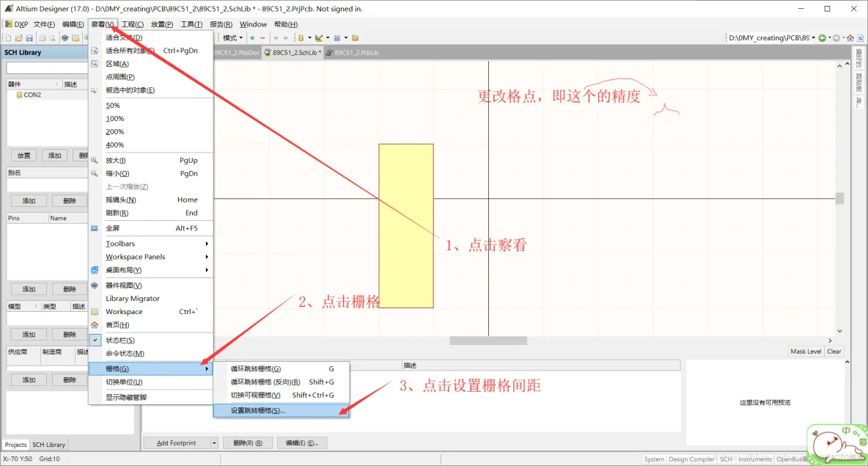Click the gray navigate forward arrow
Image resolution: width=868 pixels, height=466 pixels.
(836, 38)
